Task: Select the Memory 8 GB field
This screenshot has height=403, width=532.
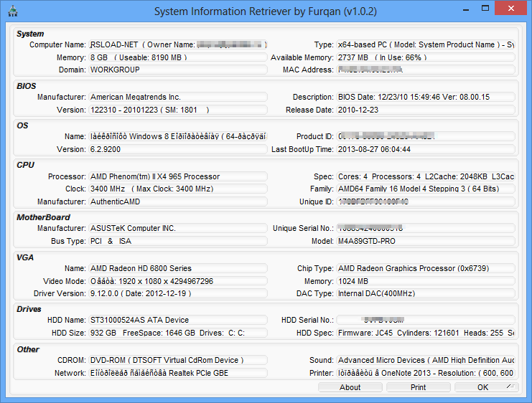Action: (177, 57)
